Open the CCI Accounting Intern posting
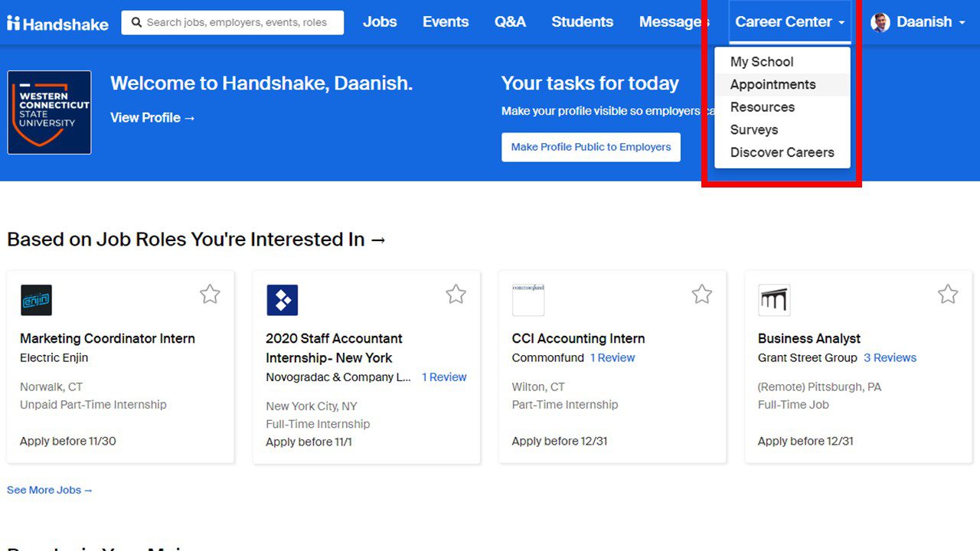Screen dimensions: 980x551 coord(578,338)
